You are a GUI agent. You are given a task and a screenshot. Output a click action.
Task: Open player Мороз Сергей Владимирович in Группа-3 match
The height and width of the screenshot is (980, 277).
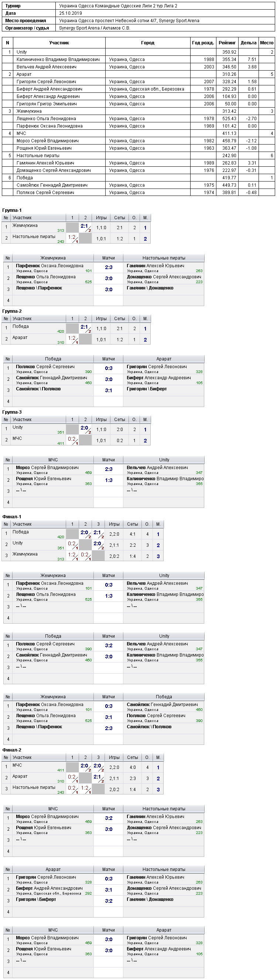47,468
